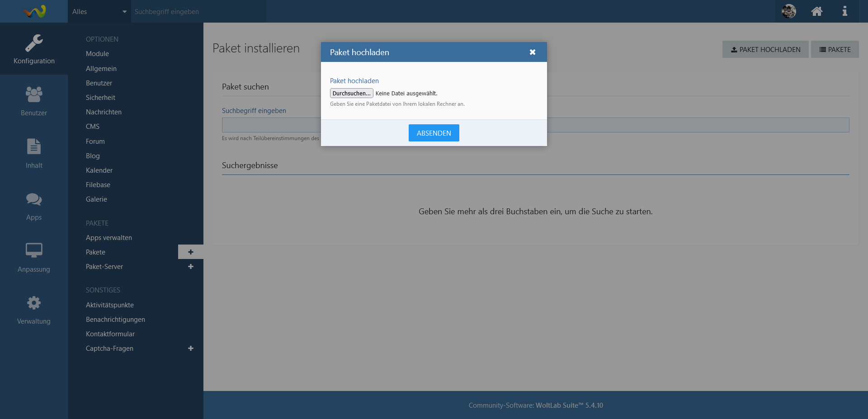The width and height of the screenshot is (868, 419).
Task: Focus the top Suchbegriff eingeben search field
Action: 199,12
